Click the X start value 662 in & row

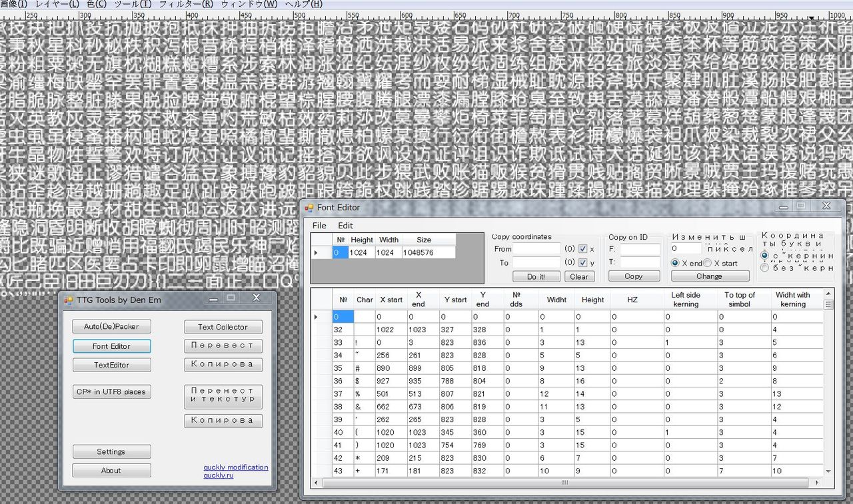click(391, 406)
